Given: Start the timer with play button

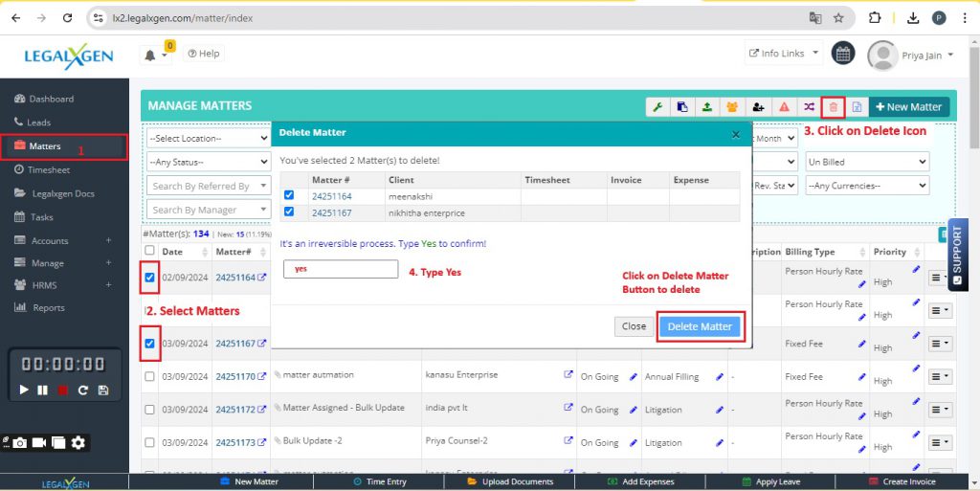Looking at the screenshot, I should [25, 391].
